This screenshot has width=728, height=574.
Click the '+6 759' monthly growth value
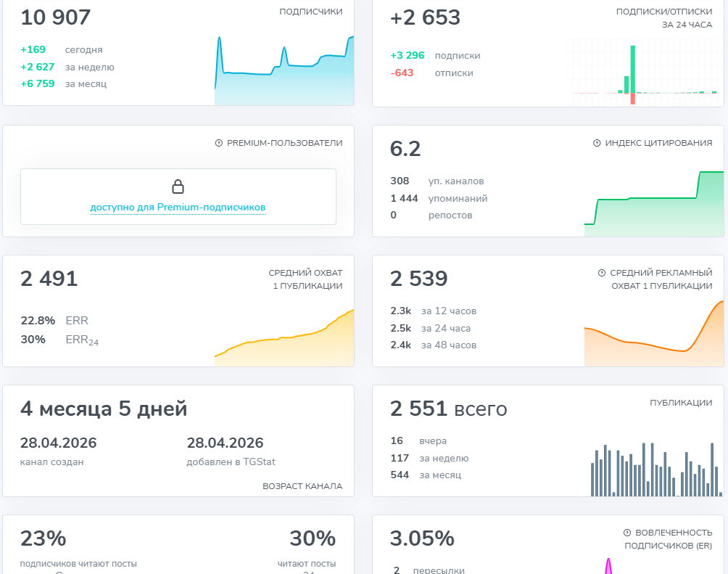(x=38, y=83)
